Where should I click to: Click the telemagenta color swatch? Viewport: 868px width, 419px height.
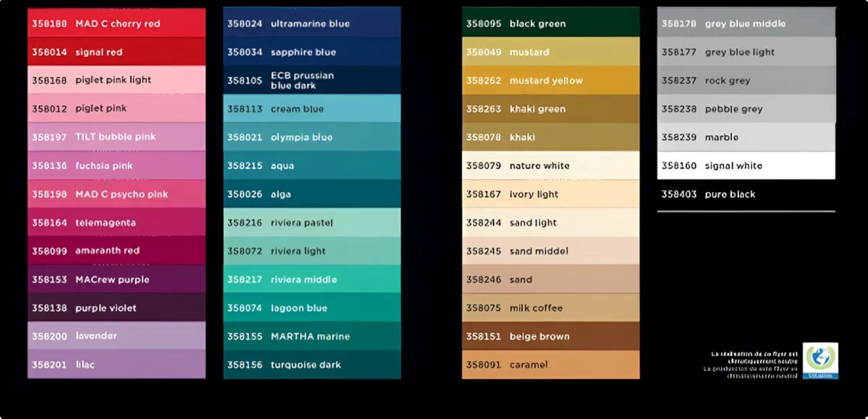(116, 223)
